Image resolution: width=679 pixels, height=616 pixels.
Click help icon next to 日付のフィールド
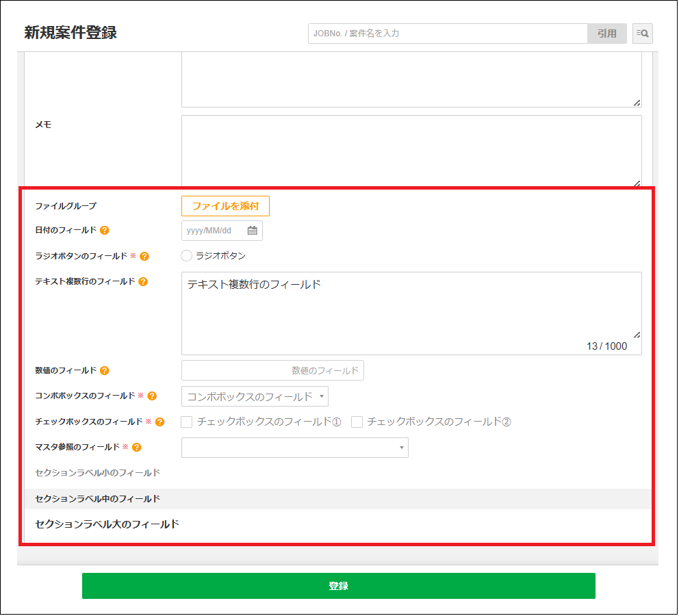[105, 231]
